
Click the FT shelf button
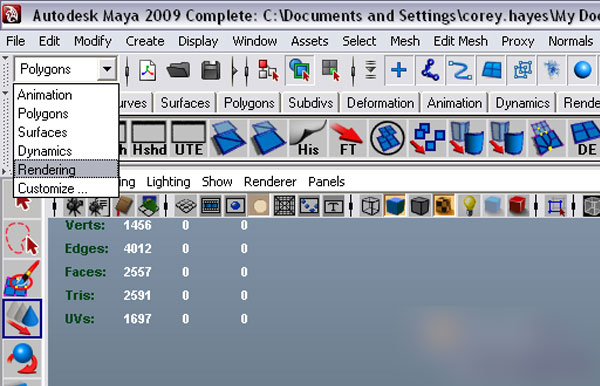point(347,138)
